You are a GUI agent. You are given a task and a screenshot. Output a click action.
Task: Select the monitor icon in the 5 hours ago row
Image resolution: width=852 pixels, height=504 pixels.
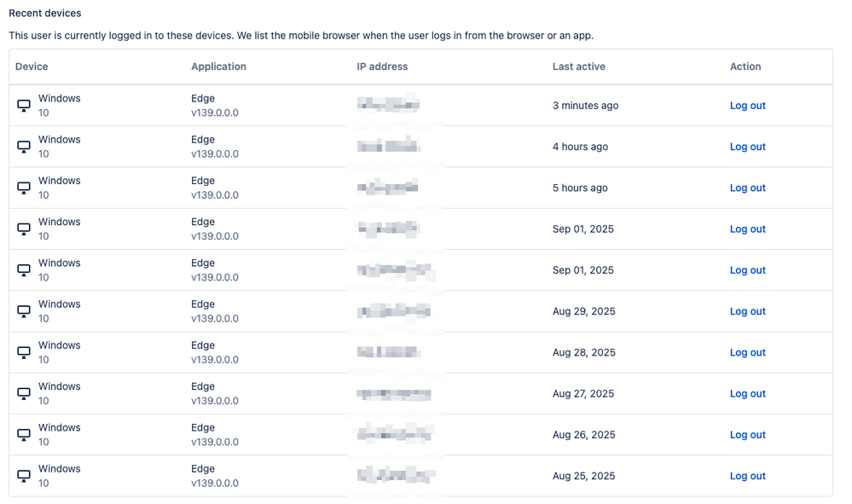pos(24,188)
